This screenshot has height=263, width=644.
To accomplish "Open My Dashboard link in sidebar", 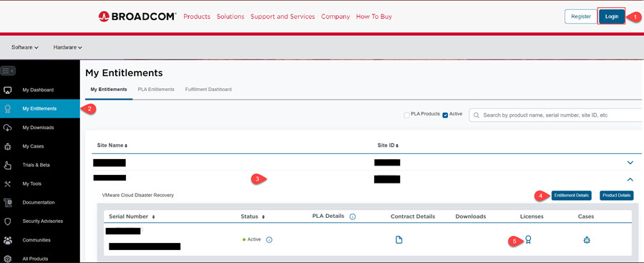I will (x=38, y=90).
